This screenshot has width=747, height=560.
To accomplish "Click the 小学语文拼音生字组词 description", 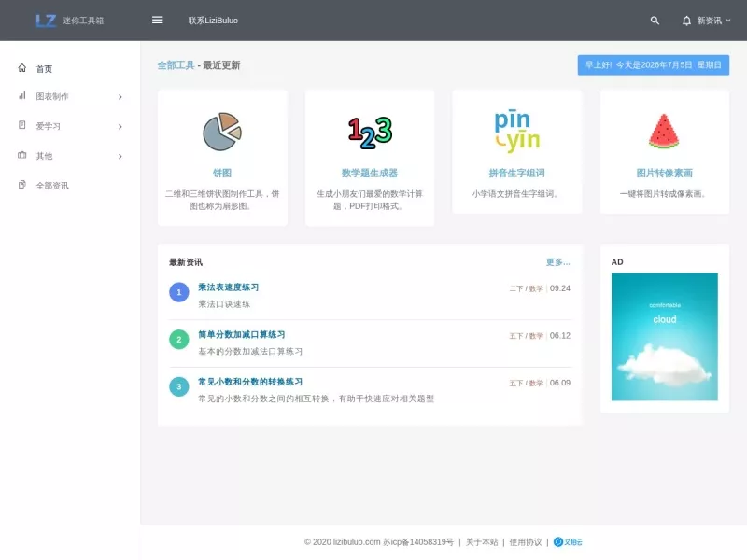I will pos(516,194).
